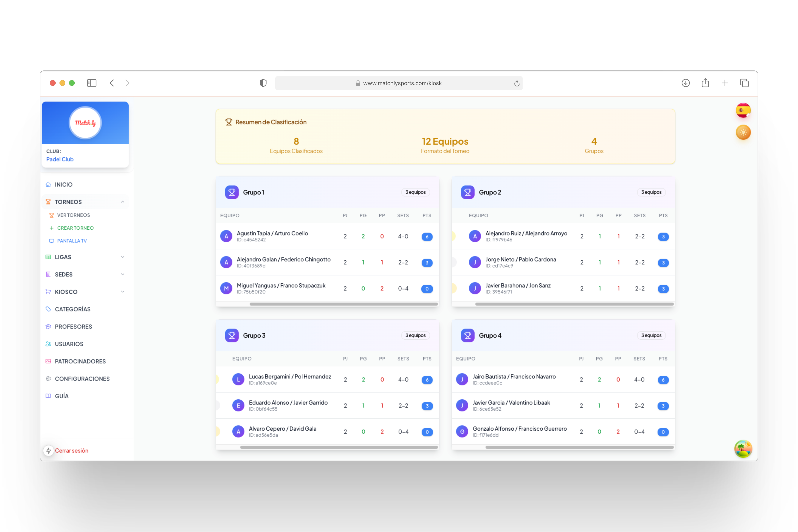The image size is (798, 532).
Task: Expand the KIOSCO section
Action: (x=122, y=291)
